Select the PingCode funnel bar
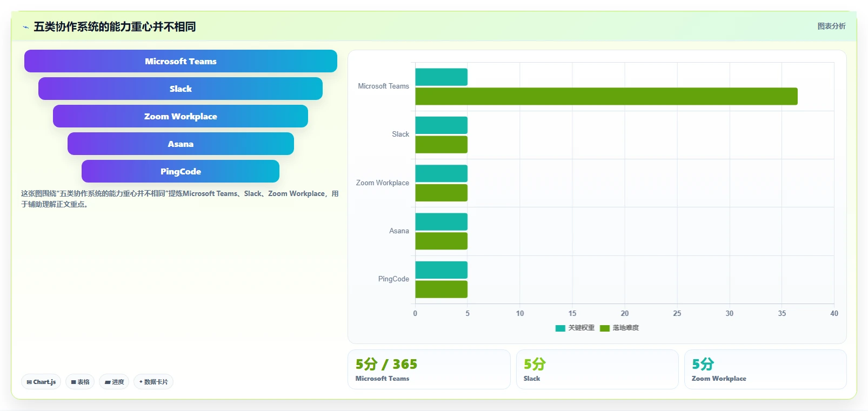The width and height of the screenshot is (868, 411). click(181, 171)
